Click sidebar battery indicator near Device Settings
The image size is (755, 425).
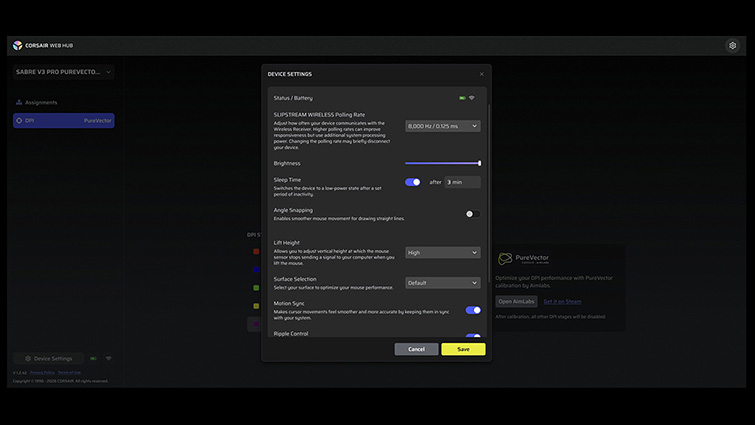pyautogui.click(x=93, y=359)
